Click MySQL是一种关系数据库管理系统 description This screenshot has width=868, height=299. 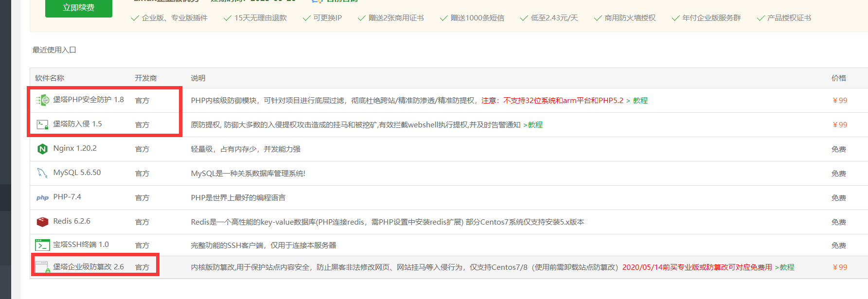tap(248, 174)
